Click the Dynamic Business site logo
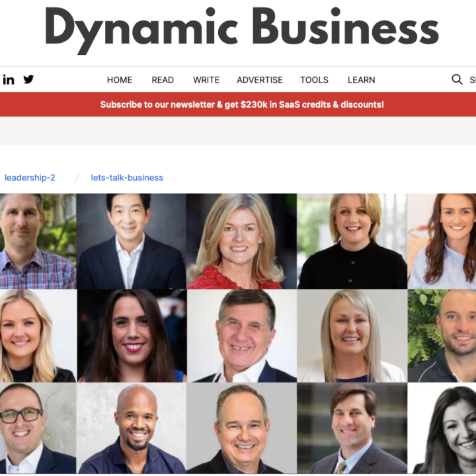Screen dimensions: 476x476 [x=242, y=30]
